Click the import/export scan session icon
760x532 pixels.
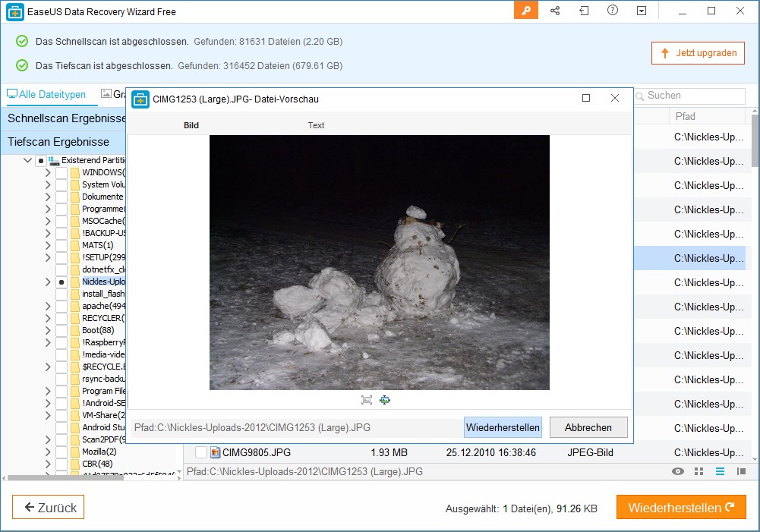pos(584,11)
